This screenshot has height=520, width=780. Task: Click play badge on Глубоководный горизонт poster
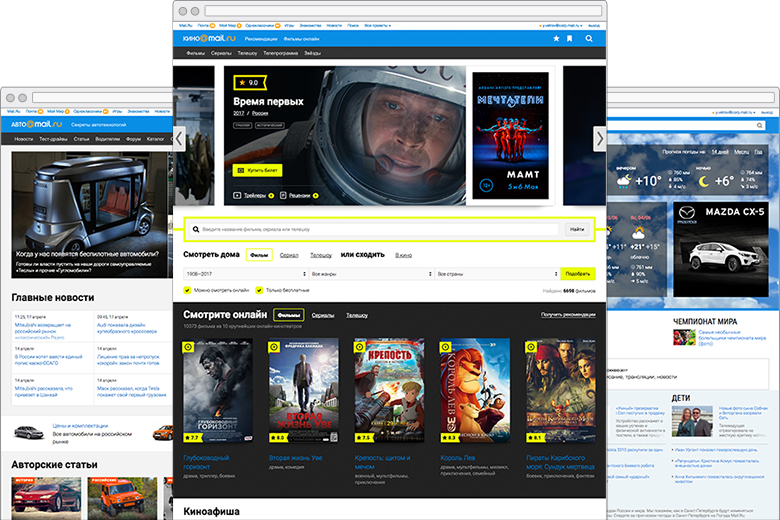pos(189,347)
